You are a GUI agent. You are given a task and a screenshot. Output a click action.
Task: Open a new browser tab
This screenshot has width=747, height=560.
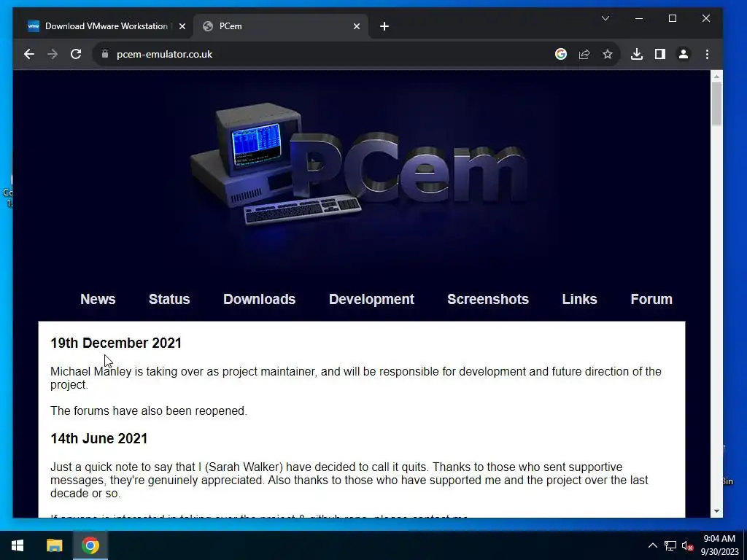(384, 27)
